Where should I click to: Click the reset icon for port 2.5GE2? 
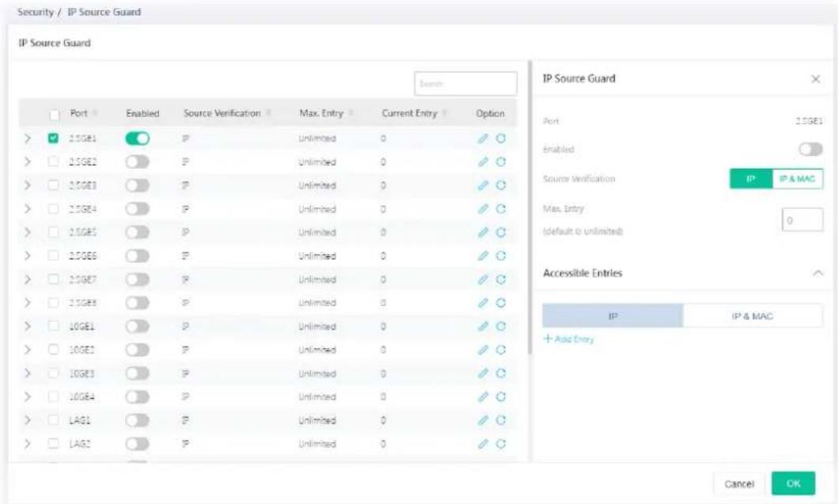click(x=501, y=162)
